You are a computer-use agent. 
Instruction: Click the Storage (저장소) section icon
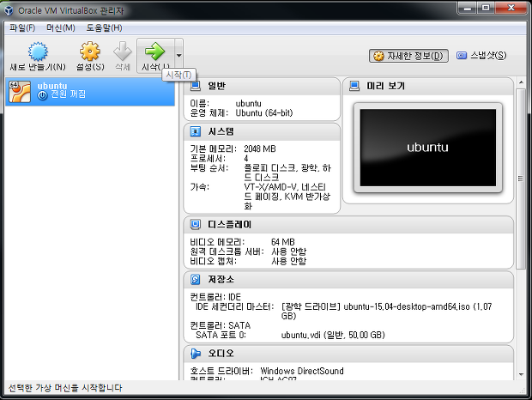pyautogui.click(x=196, y=279)
